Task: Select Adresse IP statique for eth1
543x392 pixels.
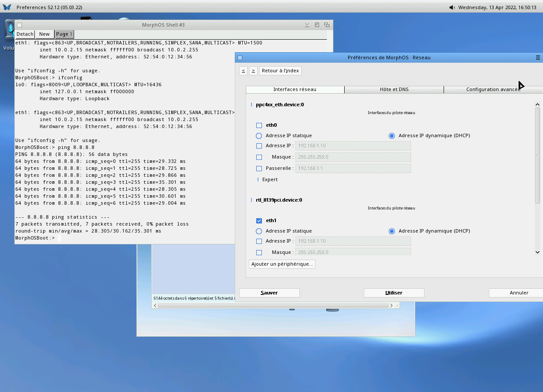Action: coord(259,231)
